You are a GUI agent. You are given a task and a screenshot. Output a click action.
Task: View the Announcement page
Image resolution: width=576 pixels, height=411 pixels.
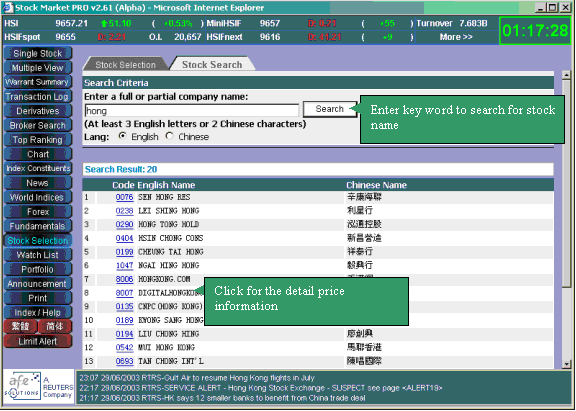pos(37,284)
